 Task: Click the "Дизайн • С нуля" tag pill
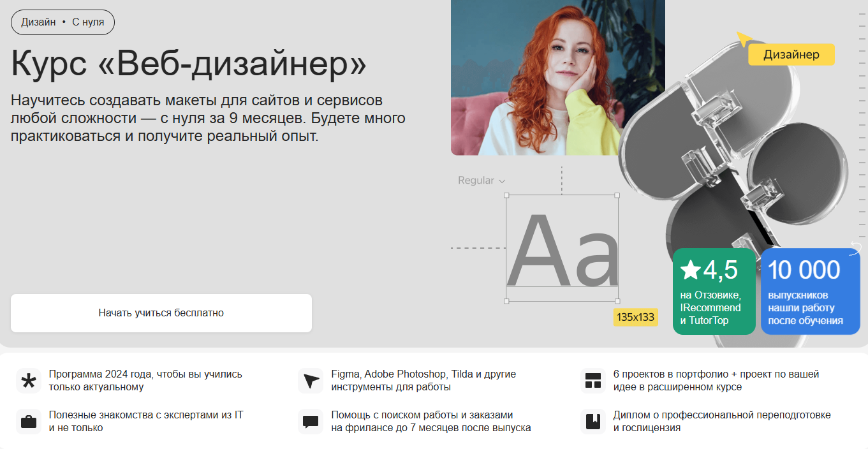click(63, 22)
